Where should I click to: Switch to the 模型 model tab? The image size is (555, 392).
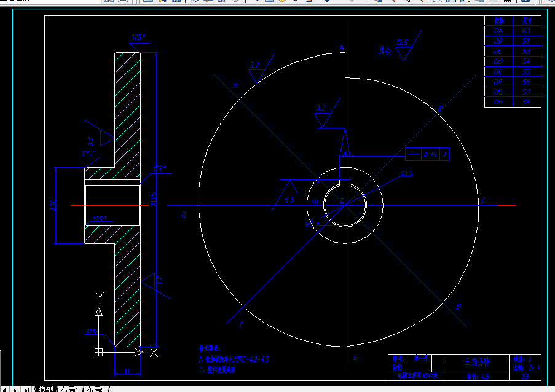click(x=45, y=389)
